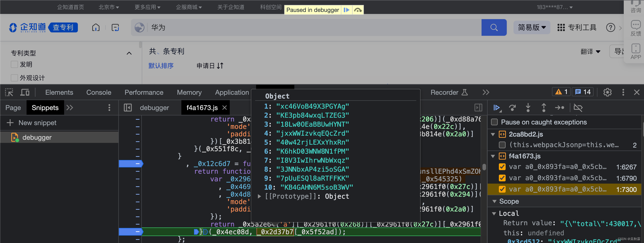The width and height of the screenshot is (644, 243).
Task: Resume script execution in debugger toolbar
Action: coord(497,108)
